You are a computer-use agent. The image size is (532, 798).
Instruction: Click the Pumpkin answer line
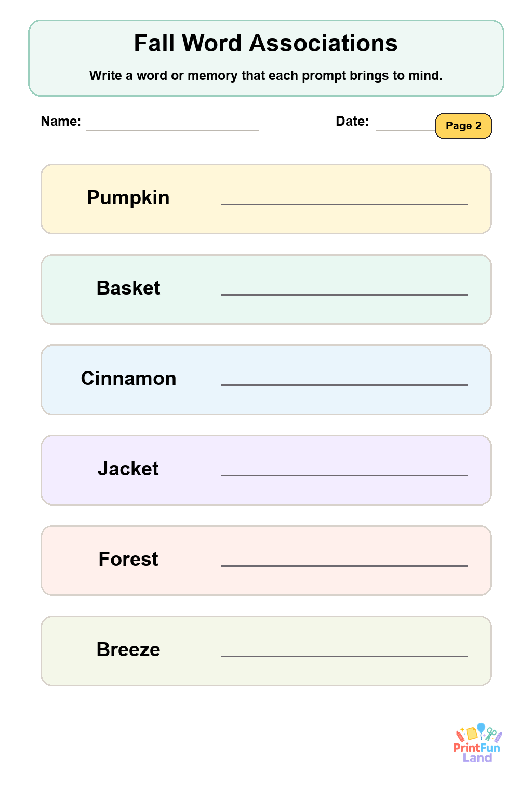pyautogui.click(x=344, y=204)
